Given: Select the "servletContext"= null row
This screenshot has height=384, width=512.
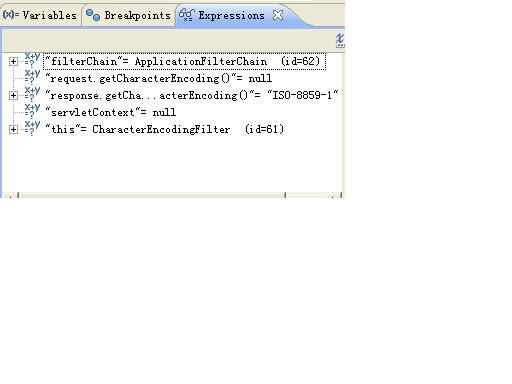Looking at the screenshot, I should pos(111,113).
